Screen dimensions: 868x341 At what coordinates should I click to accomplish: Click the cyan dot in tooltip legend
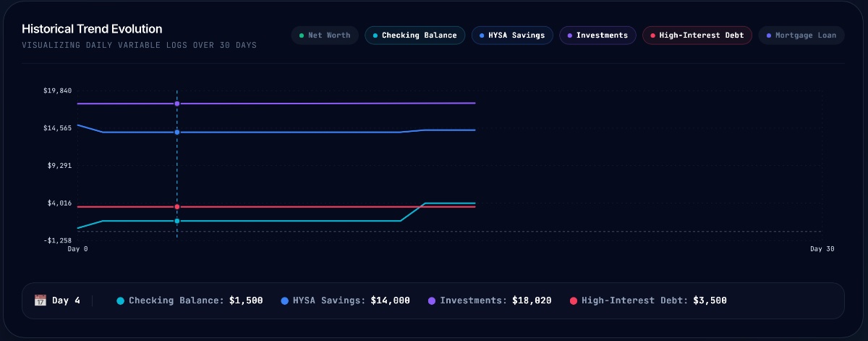click(121, 300)
